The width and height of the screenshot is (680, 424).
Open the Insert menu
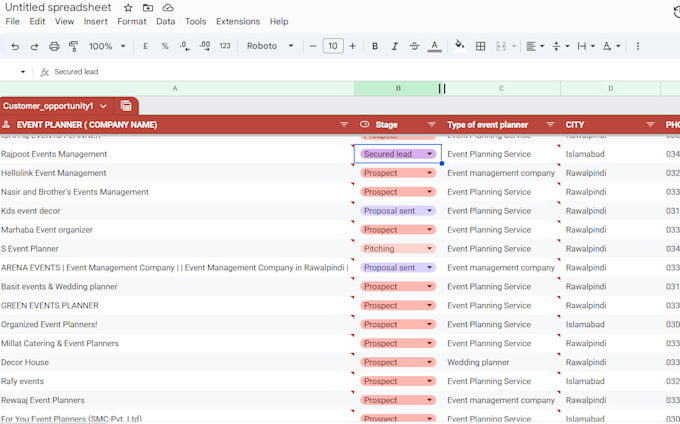pos(95,21)
